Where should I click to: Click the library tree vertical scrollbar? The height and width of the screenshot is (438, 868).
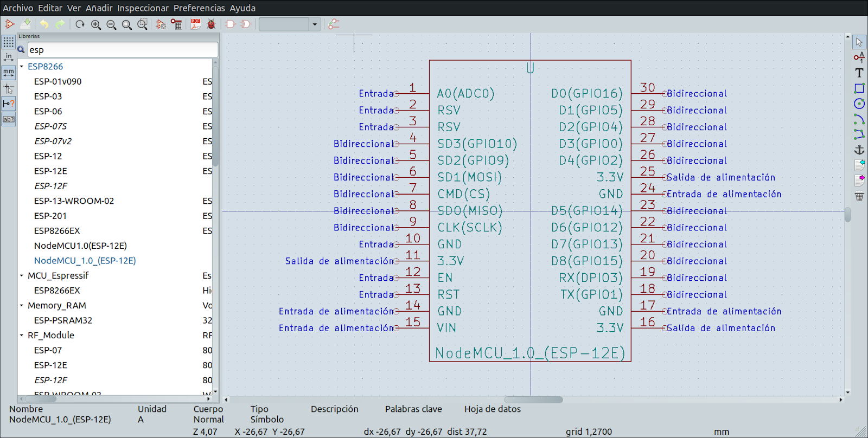(x=215, y=116)
